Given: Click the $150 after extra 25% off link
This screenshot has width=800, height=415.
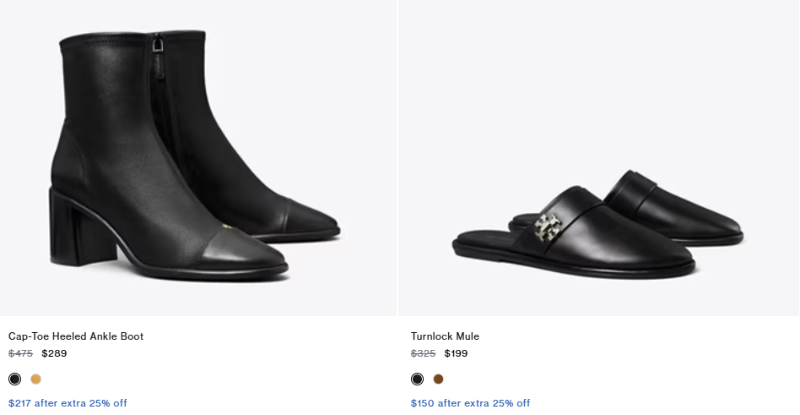Looking at the screenshot, I should pyautogui.click(x=470, y=403).
